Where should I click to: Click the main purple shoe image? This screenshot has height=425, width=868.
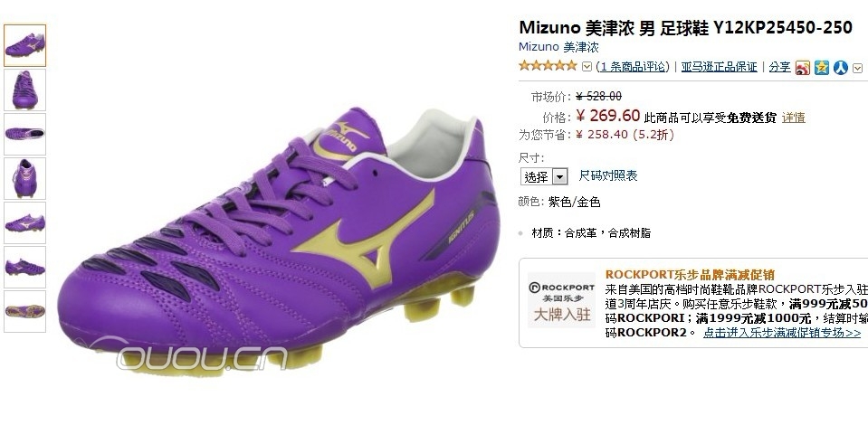[x=279, y=238]
